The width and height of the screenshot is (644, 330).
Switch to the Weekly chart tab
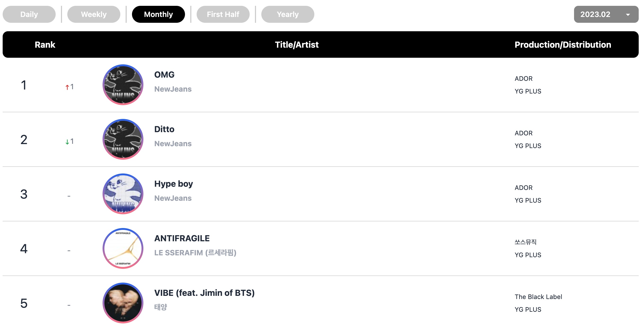[94, 14]
